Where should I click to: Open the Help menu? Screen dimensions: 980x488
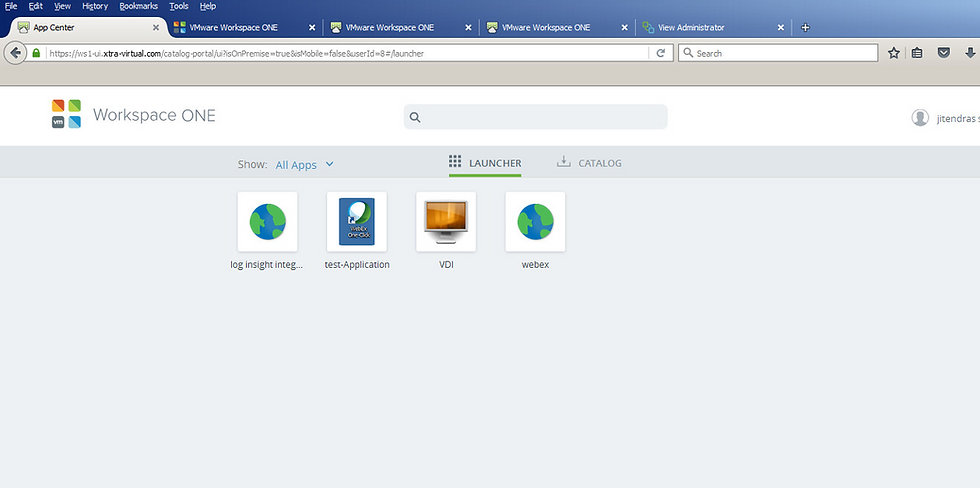208,6
